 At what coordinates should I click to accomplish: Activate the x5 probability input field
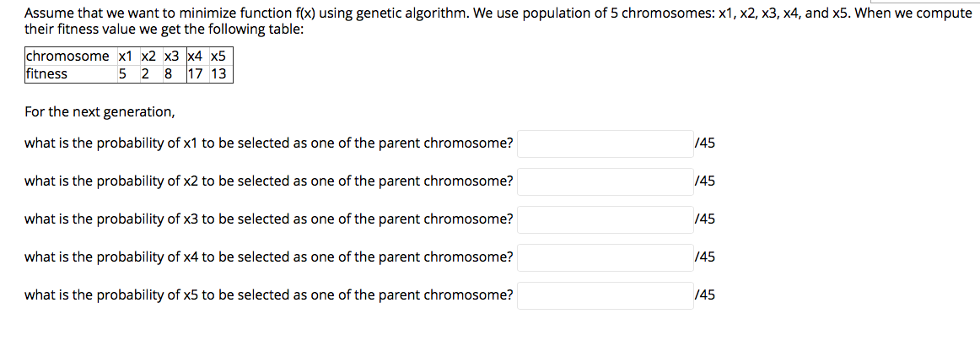606,295
